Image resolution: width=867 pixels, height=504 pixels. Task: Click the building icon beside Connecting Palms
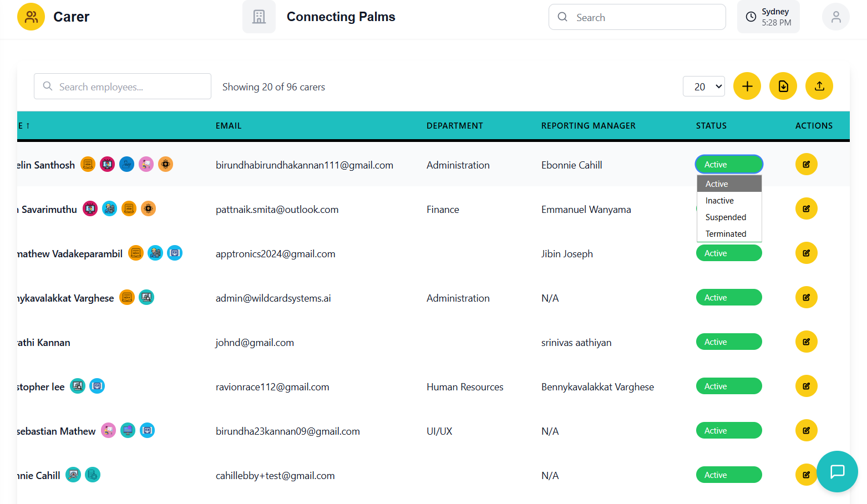click(x=258, y=17)
